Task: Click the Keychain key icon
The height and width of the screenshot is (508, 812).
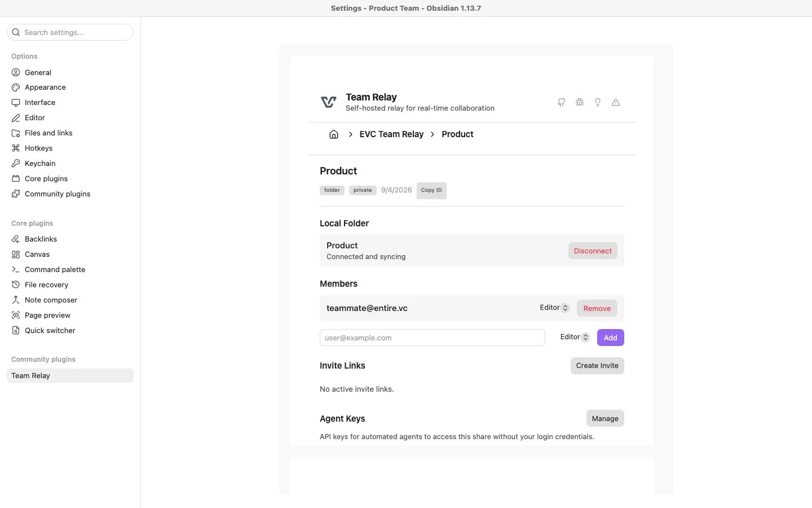Action: (16, 164)
